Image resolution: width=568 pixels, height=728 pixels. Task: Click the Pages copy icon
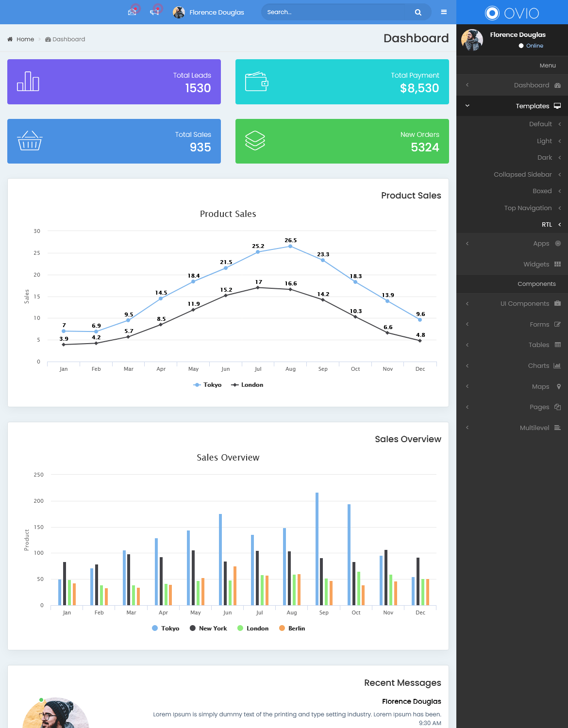(x=557, y=407)
